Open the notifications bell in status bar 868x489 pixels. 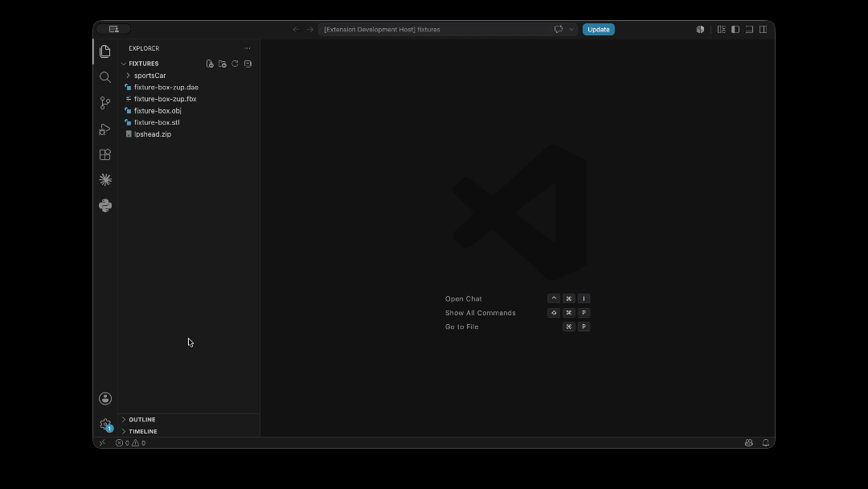[x=766, y=443]
